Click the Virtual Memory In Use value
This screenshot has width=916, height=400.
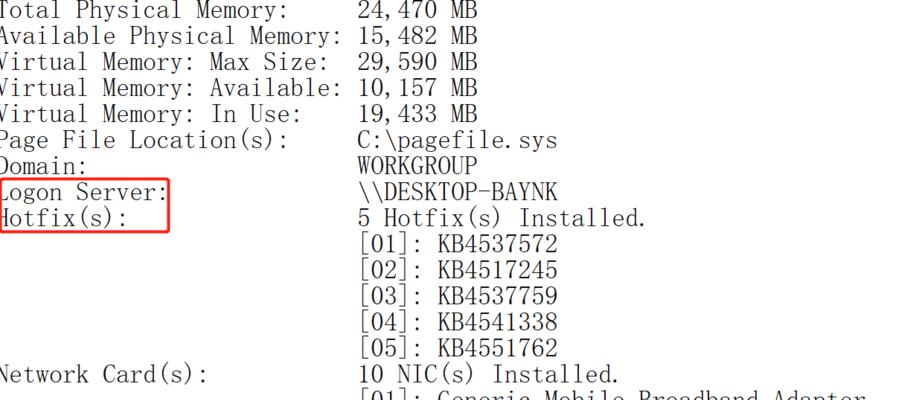[417, 114]
